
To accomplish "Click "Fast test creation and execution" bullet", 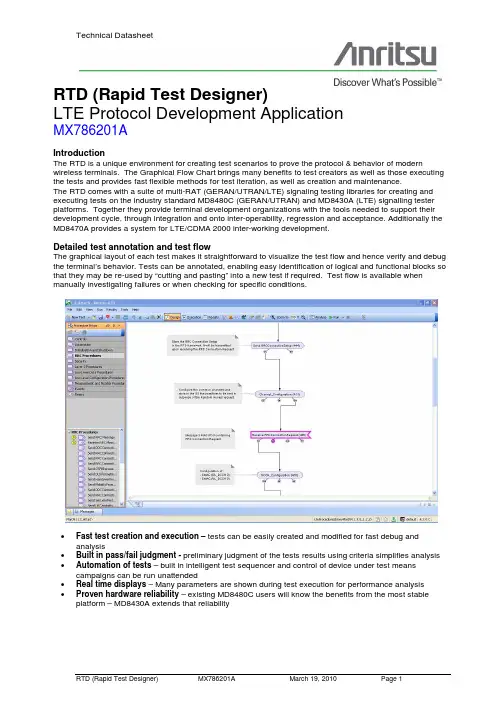I will (137, 536).
